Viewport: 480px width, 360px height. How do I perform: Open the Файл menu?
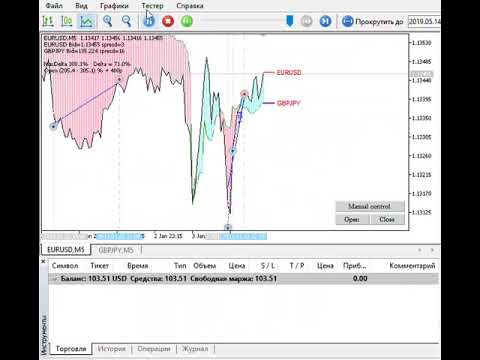pyautogui.click(x=54, y=6)
